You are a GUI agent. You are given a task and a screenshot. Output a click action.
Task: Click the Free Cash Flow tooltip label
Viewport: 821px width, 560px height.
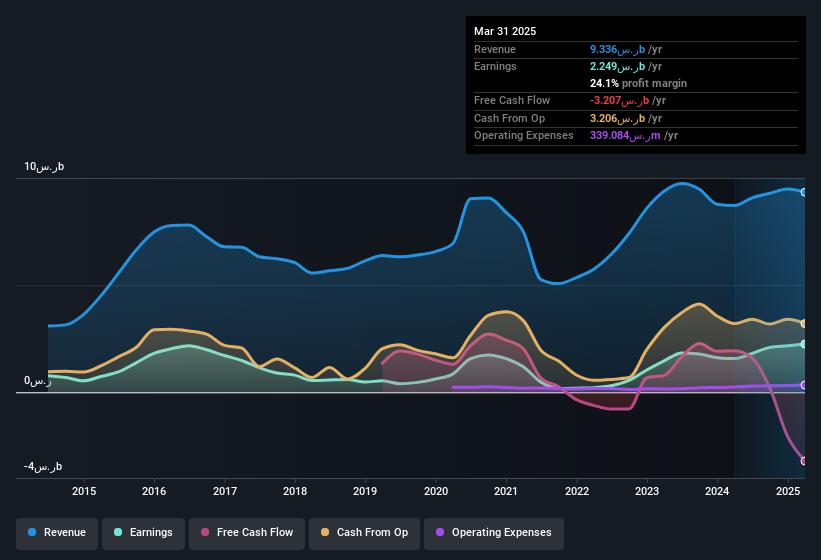coord(512,100)
